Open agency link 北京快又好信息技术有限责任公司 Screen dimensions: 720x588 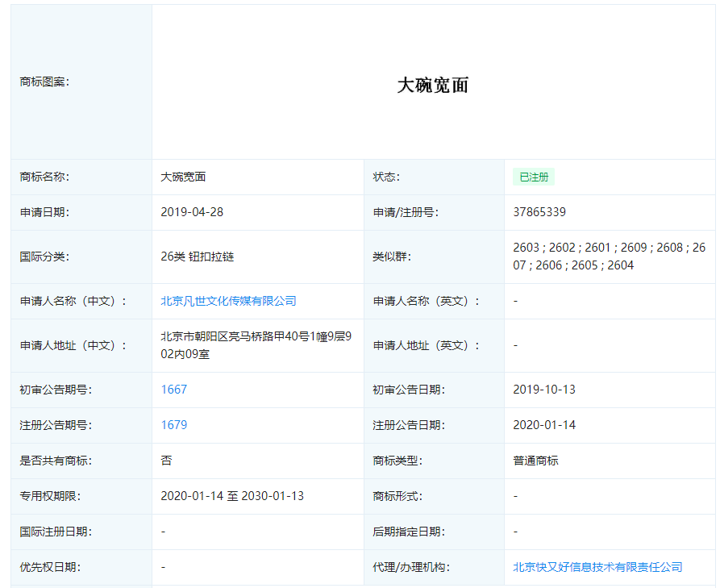click(x=597, y=567)
